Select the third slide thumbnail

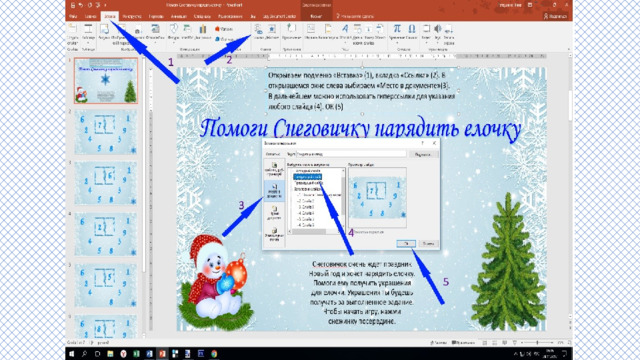point(106,182)
